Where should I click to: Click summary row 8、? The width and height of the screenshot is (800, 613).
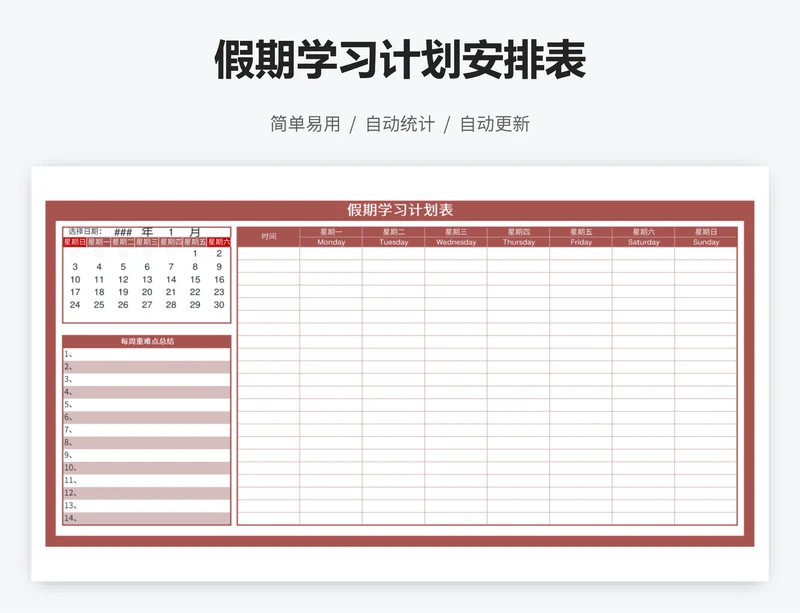(147, 443)
